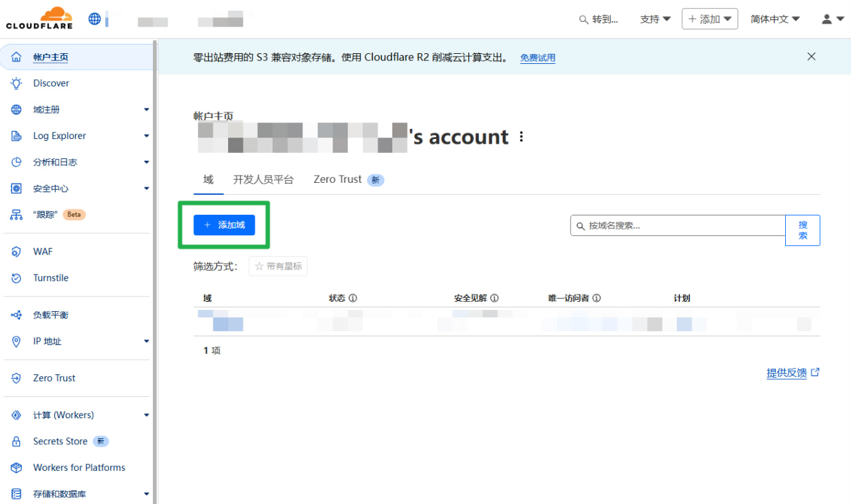Click the 域 column header
Image resolution: width=851 pixels, height=504 pixels.
pyautogui.click(x=207, y=299)
